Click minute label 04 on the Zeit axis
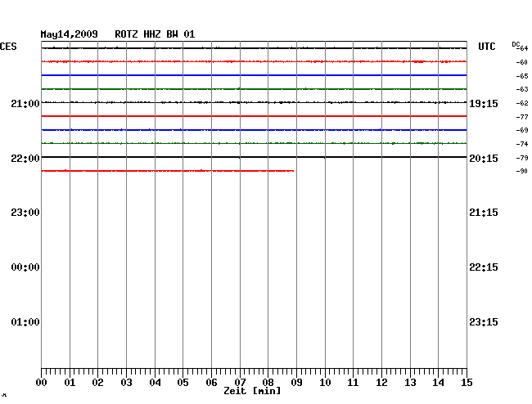 click(x=155, y=383)
